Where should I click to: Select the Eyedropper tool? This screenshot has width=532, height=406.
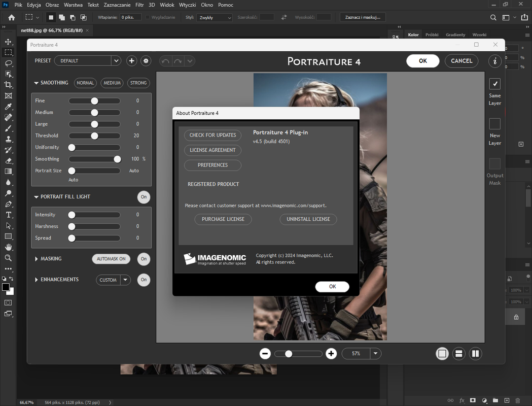coord(8,107)
